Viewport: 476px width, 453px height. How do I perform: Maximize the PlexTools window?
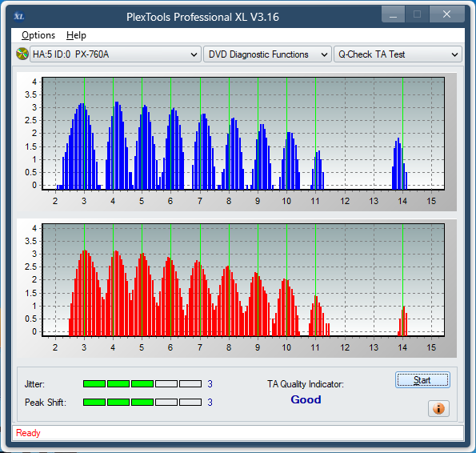[x=417, y=14]
